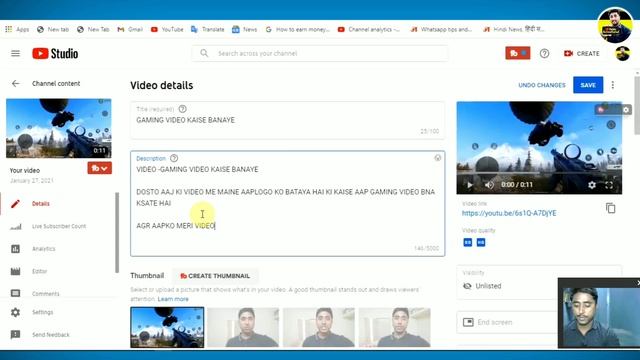
Task: Open Analytics in the sidebar
Action: [x=43, y=249]
